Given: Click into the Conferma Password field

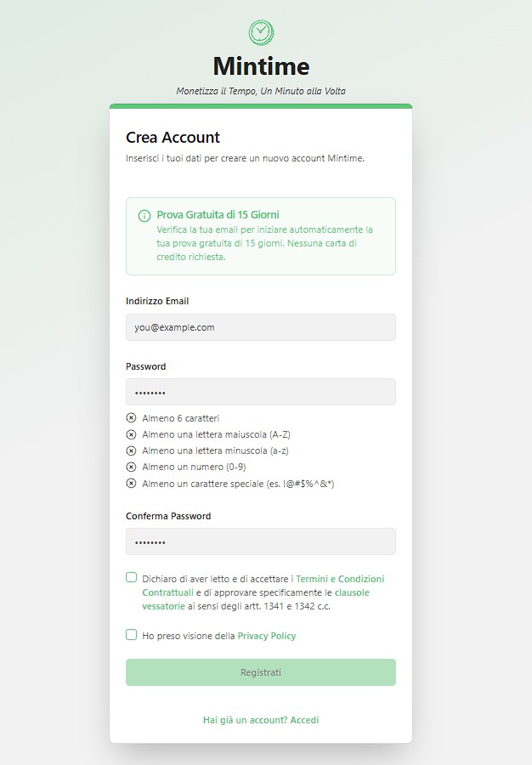Looking at the screenshot, I should pyautogui.click(x=261, y=541).
